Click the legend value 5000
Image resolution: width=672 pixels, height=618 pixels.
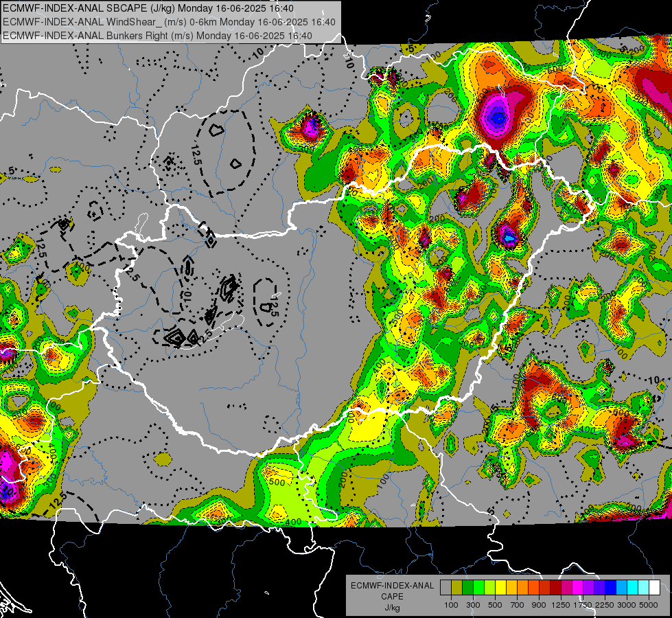649,605
